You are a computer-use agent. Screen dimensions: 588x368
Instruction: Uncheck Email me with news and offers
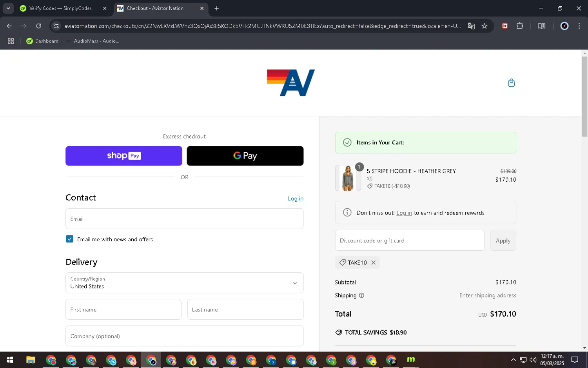[x=69, y=239]
